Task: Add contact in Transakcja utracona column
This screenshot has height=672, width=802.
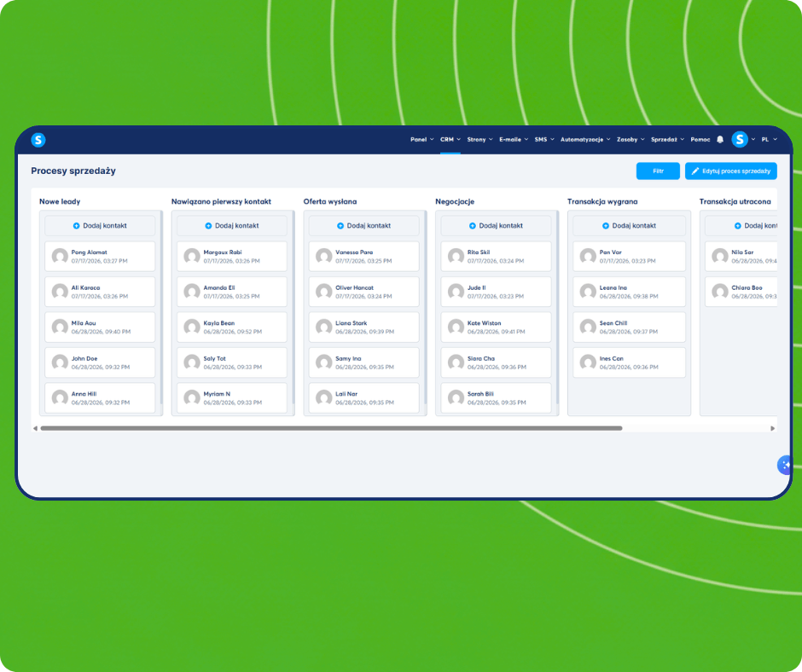Action: click(x=741, y=225)
